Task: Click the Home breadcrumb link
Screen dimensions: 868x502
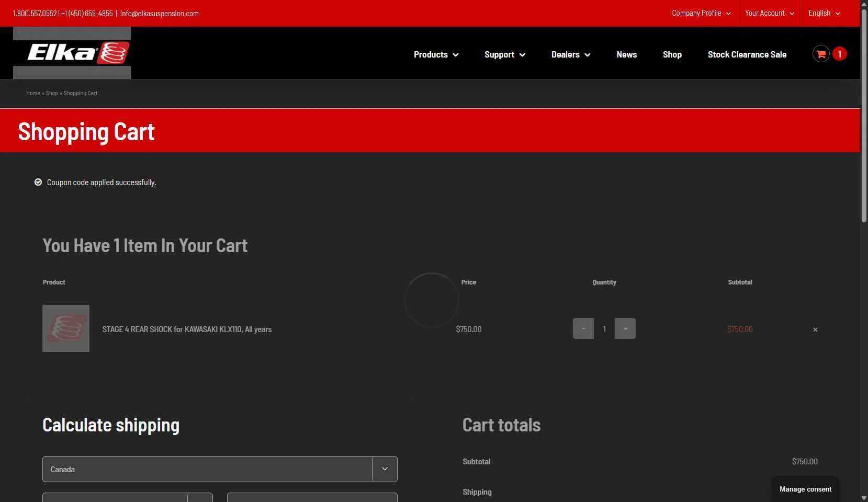Action: 33,93
